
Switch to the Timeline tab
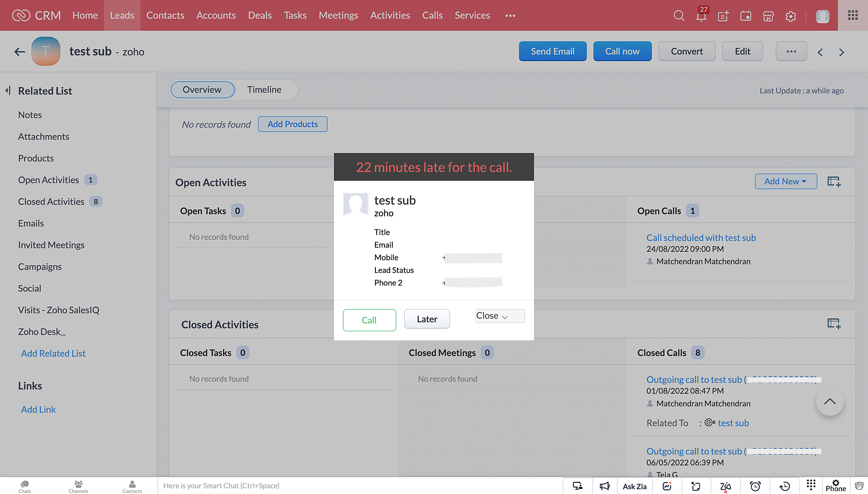(x=264, y=90)
